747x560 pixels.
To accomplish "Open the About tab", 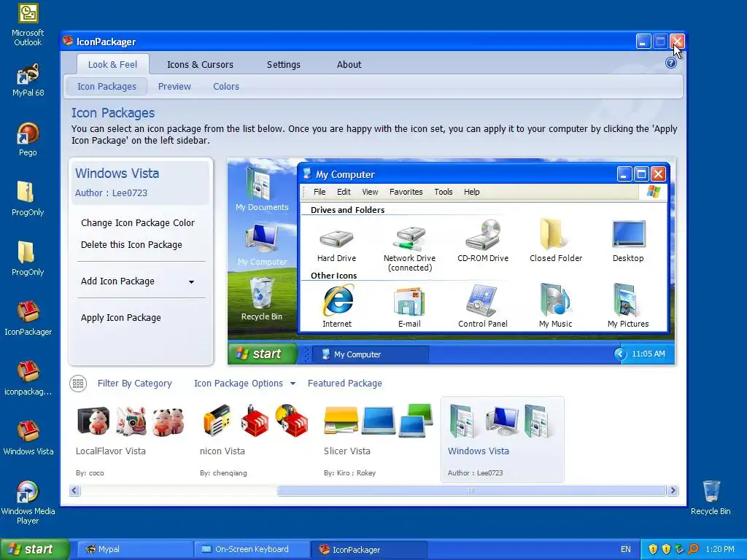I will point(349,64).
